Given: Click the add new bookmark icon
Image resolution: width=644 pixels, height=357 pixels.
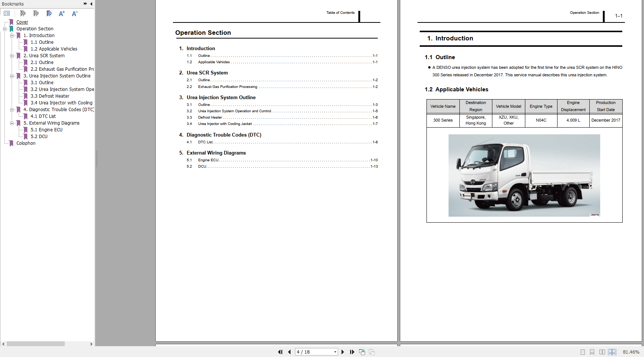Looking at the screenshot, I should click(36, 13).
